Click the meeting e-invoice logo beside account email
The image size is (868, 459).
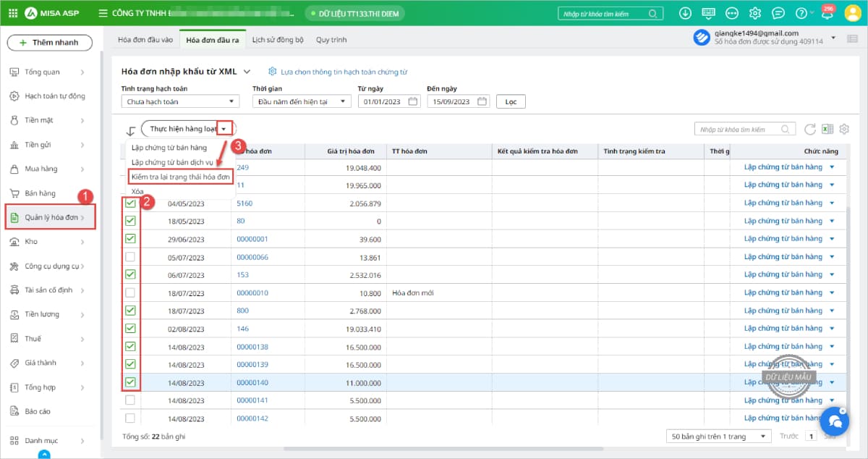[x=701, y=38]
